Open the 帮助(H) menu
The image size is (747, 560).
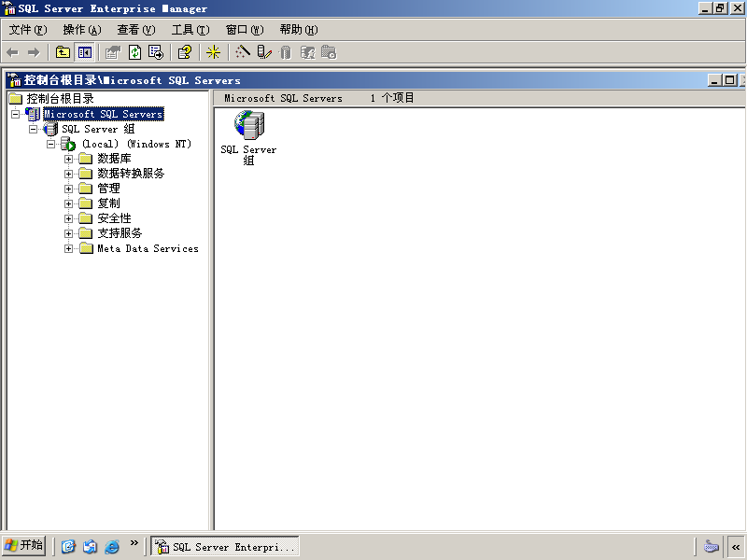pyautogui.click(x=299, y=30)
